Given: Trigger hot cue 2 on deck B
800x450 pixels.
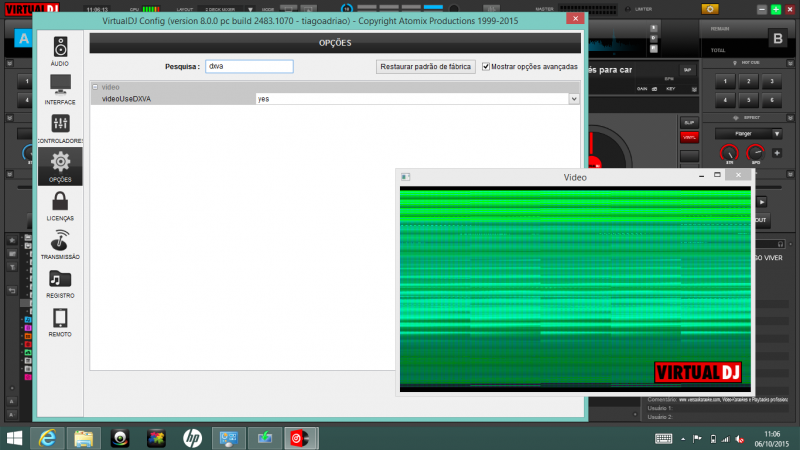Looking at the screenshot, I should click(748, 81).
